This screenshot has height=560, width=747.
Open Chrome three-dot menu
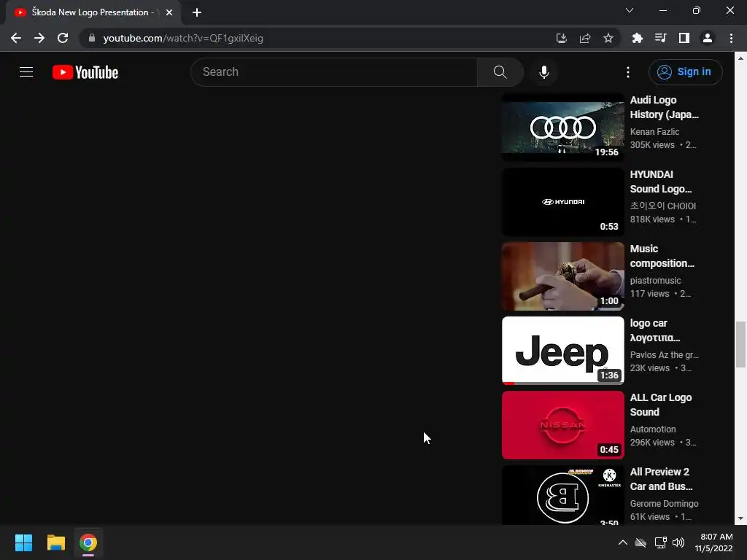[x=731, y=38]
